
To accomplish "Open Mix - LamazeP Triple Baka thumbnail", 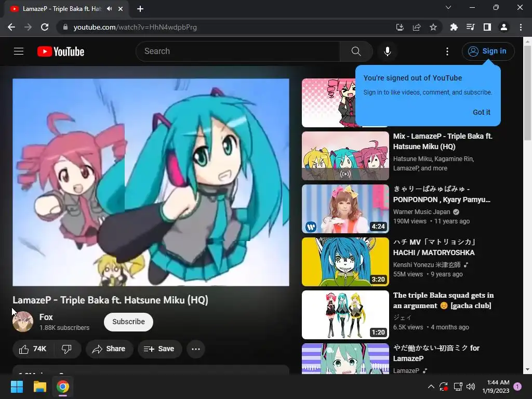I will click(x=345, y=156).
